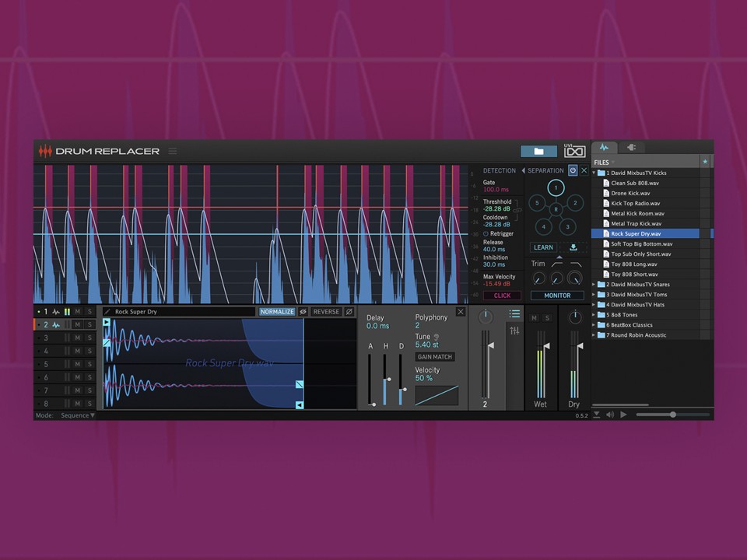Expand the 7 Round Robin Acoustic folder
Screen dimensions: 747x560
[594, 335]
